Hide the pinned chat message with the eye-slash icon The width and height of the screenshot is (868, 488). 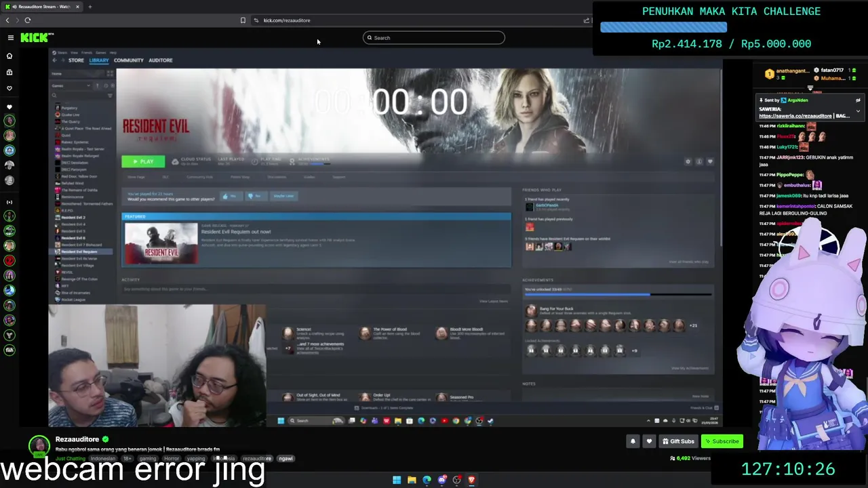(x=858, y=100)
